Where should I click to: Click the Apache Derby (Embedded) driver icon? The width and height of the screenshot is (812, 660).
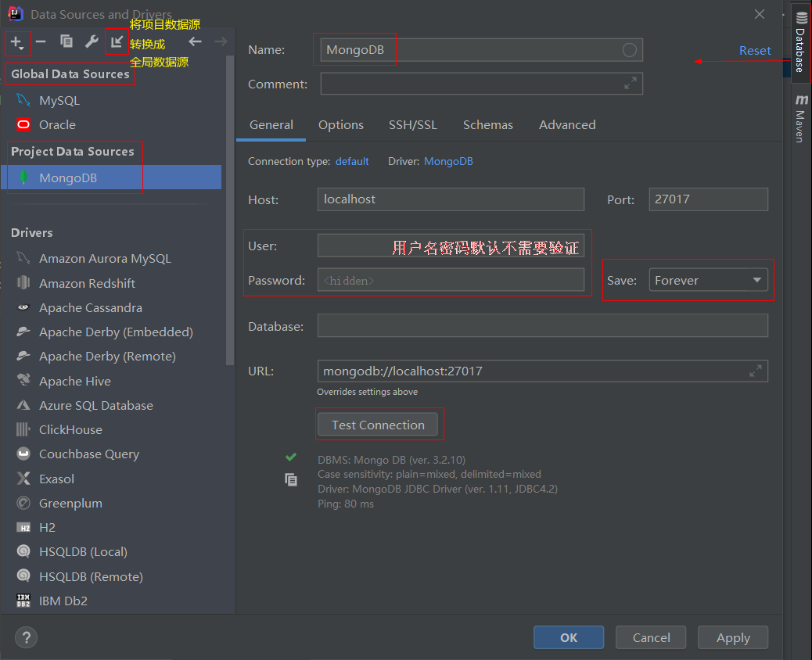(23, 332)
